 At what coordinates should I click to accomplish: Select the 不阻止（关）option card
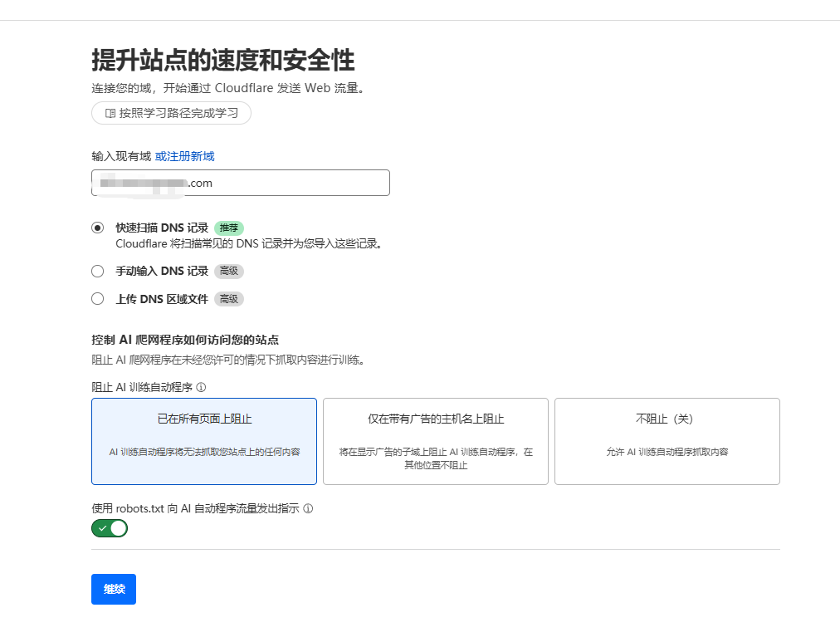coord(667,441)
